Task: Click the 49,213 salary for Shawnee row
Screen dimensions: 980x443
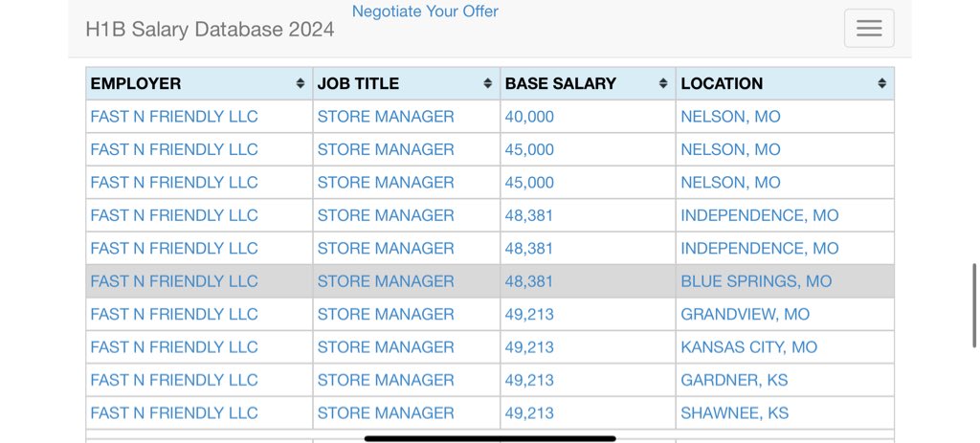Action: pyautogui.click(x=529, y=413)
